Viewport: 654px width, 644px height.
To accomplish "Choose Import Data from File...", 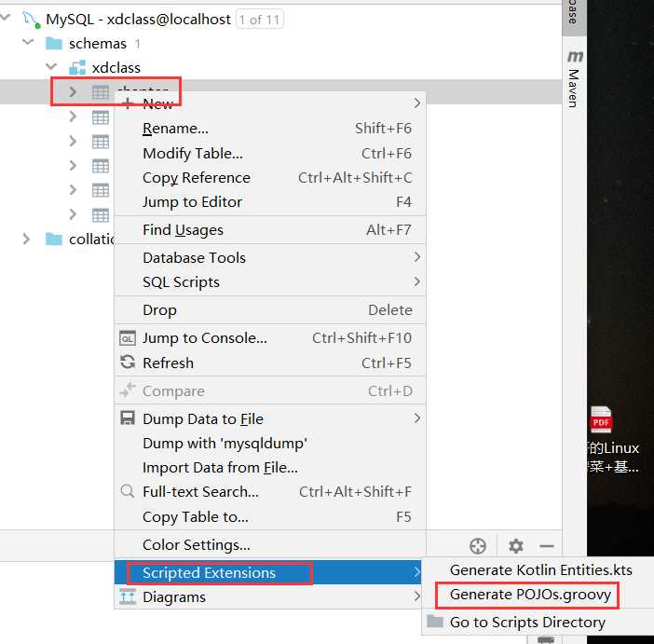I will click(x=269, y=468).
